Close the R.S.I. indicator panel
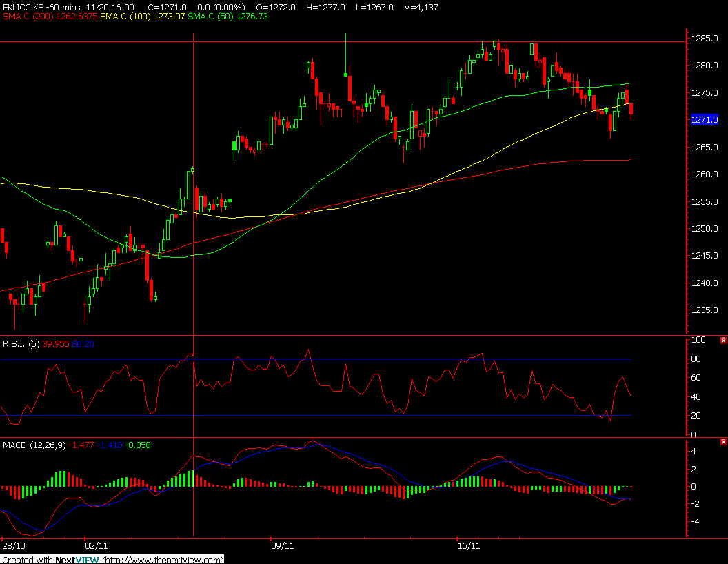Viewport: 728px width, 564px height. click(x=723, y=341)
